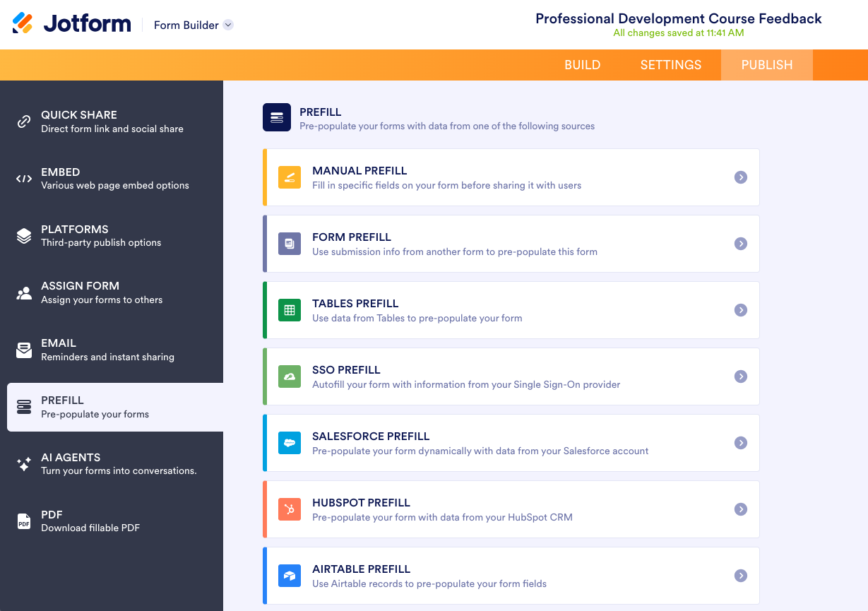This screenshot has width=868, height=611.
Task: Click the Jotform logo
Action: click(x=71, y=23)
